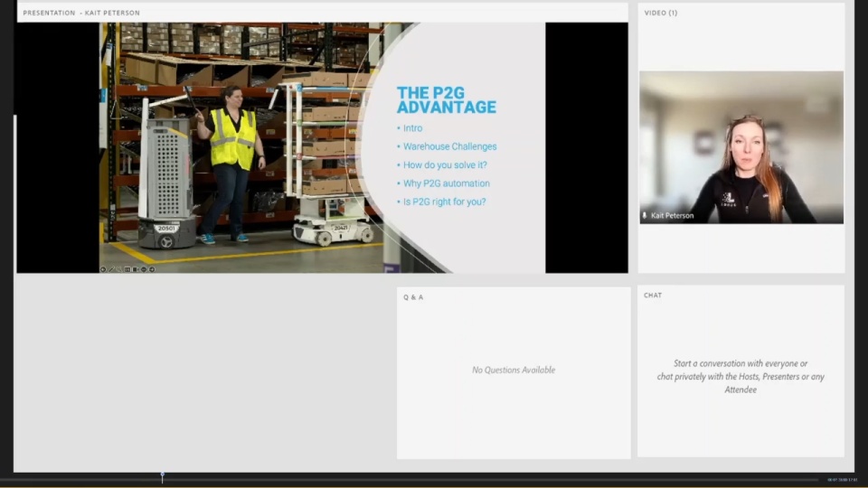This screenshot has height=488, width=868.
Task: Click the presentation slide image
Action: [322, 147]
